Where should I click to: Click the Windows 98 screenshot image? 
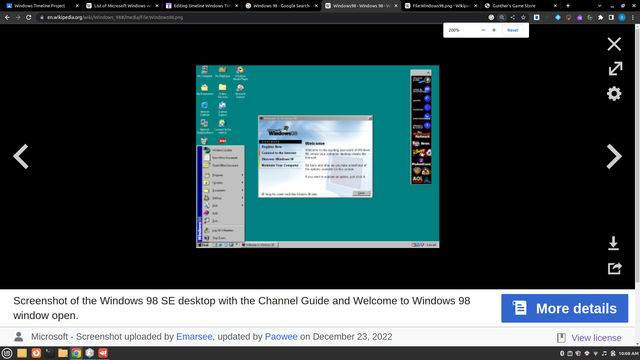pos(318,156)
